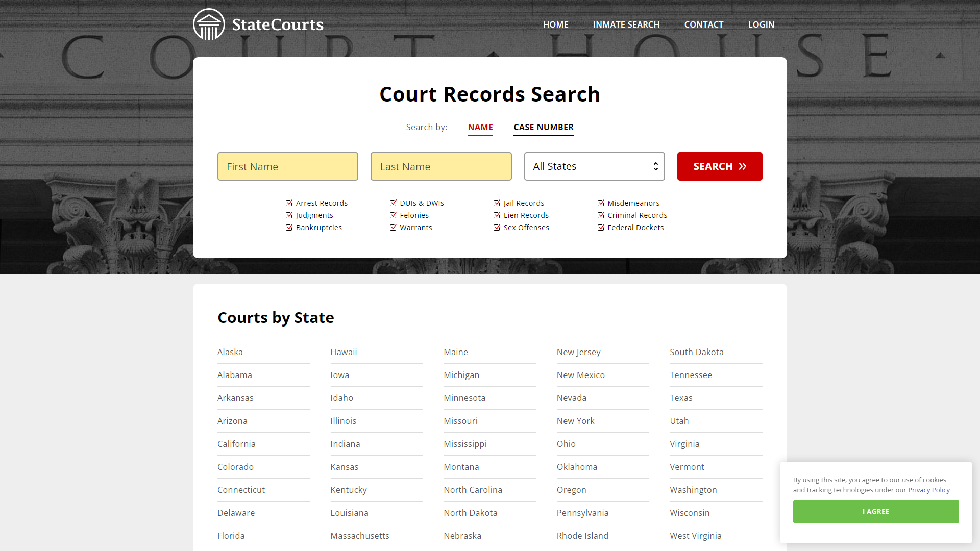Screen dimensions: 980x551
Task: Click the Jail Records checkbox icon
Action: click(496, 203)
